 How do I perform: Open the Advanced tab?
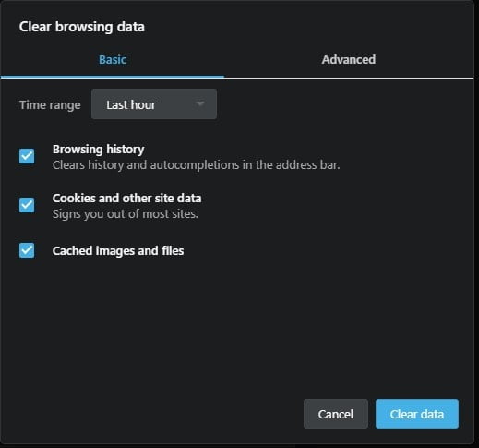point(349,60)
